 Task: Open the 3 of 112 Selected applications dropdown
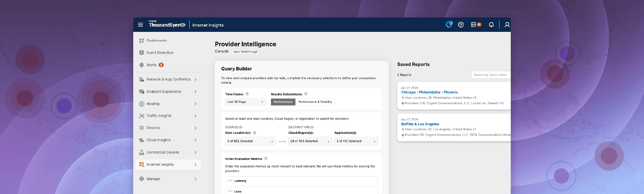click(x=356, y=141)
